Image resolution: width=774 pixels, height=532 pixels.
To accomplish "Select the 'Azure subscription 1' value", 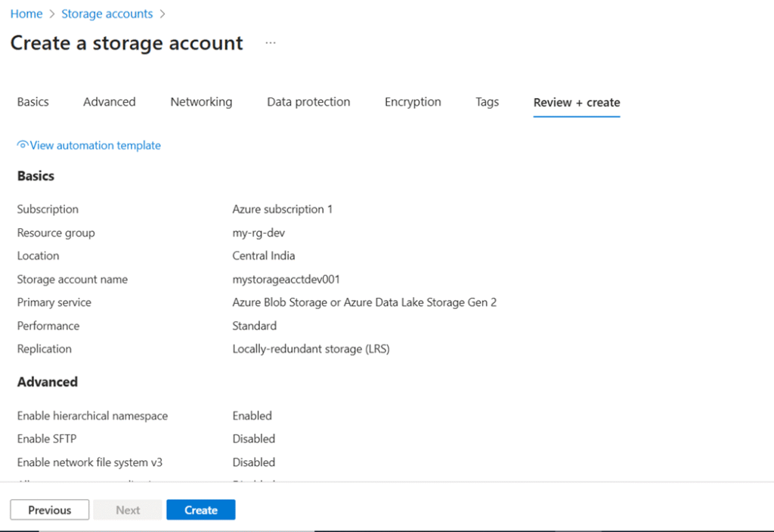I will [283, 209].
